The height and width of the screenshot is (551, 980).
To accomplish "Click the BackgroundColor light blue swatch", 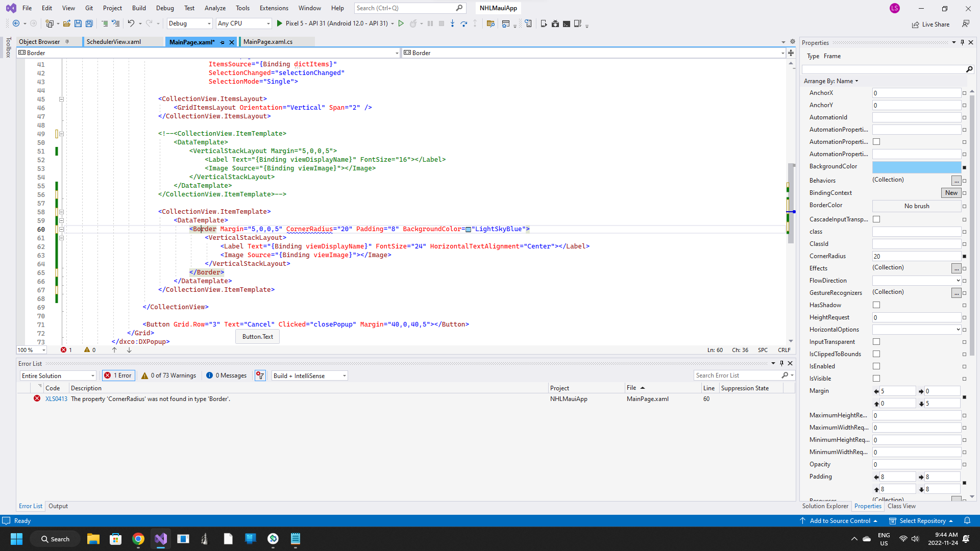I will (x=917, y=167).
